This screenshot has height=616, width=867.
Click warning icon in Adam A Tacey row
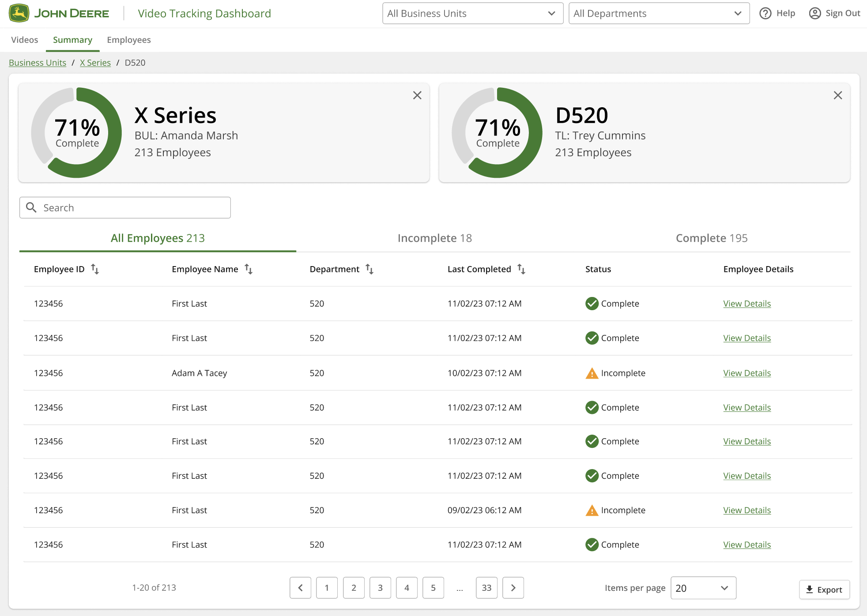pyautogui.click(x=592, y=373)
